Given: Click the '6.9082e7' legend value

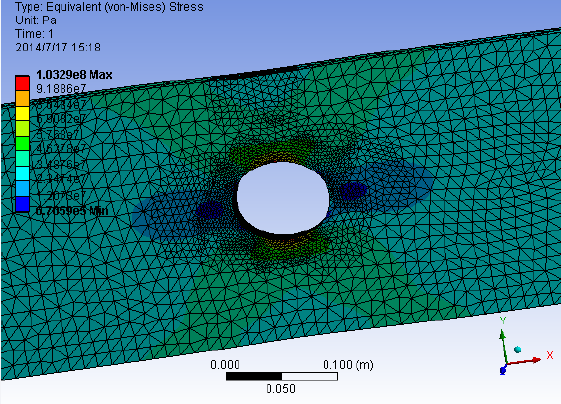Looking at the screenshot, I should tap(61, 119).
